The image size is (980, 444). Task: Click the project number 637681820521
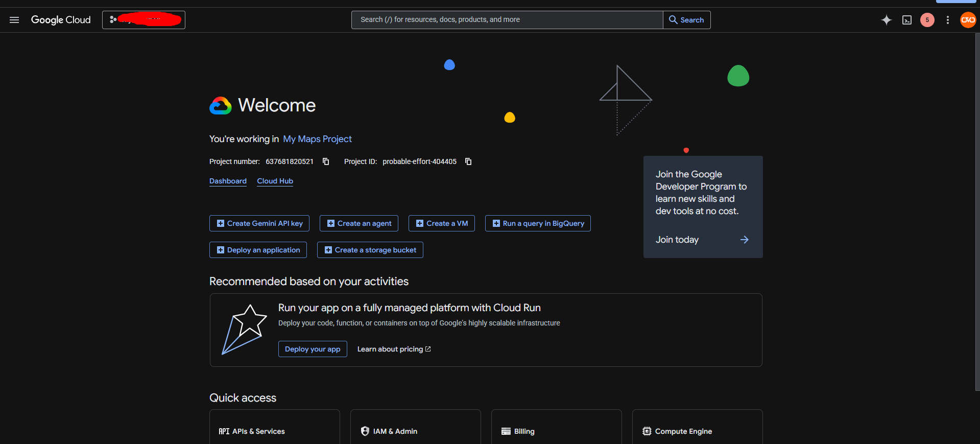(x=290, y=161)
